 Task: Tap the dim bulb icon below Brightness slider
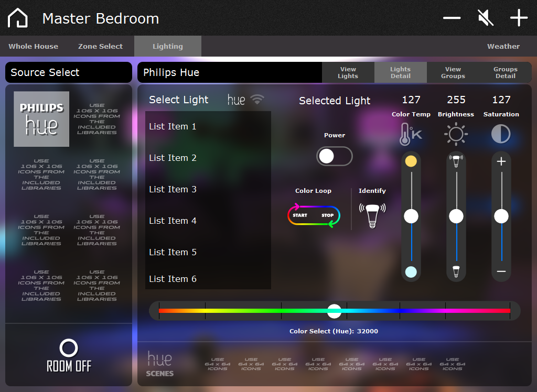coord(456,271)
